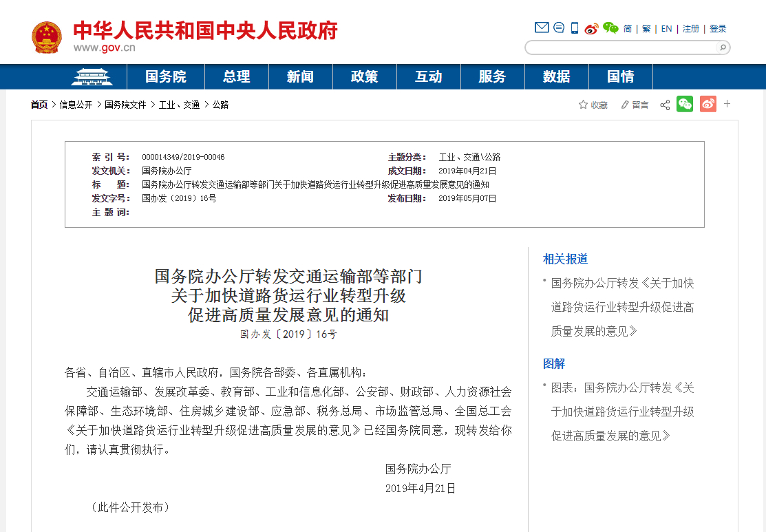Share to WeChat via green button
Screen dimensions: 766x532
(685, 104)
